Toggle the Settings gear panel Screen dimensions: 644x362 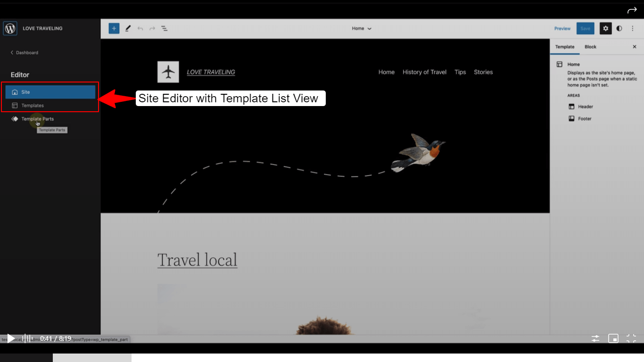(x=605, y=28)
